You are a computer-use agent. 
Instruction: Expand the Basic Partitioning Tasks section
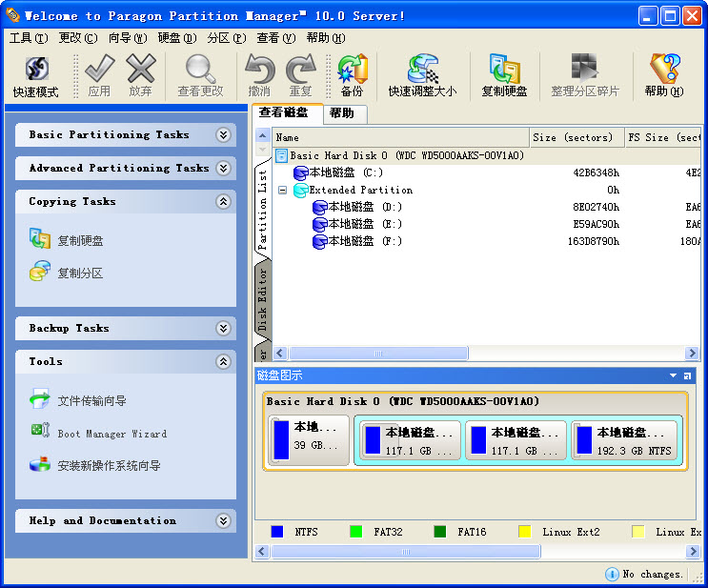(x=223, y=135)
